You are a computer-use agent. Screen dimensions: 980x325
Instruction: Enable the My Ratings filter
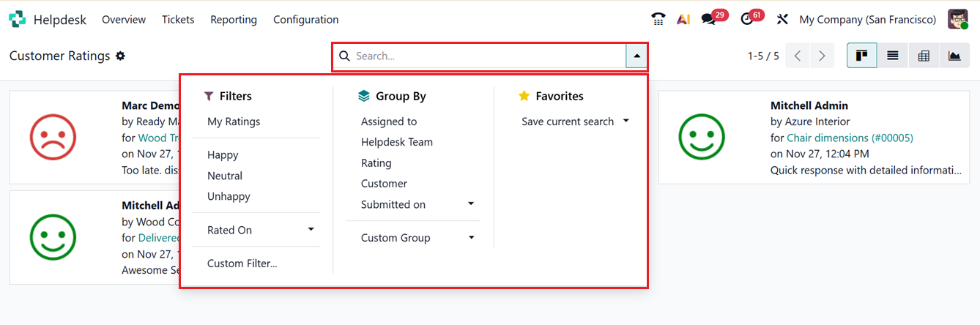pos(234,122)
